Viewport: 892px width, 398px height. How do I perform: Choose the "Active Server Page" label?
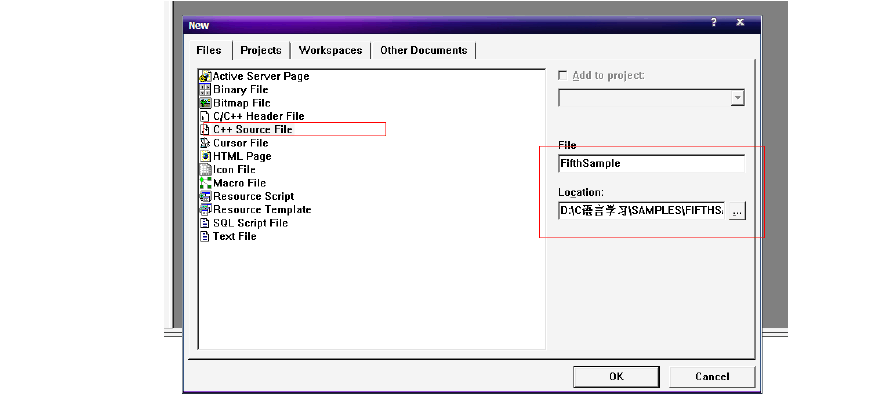261,76
